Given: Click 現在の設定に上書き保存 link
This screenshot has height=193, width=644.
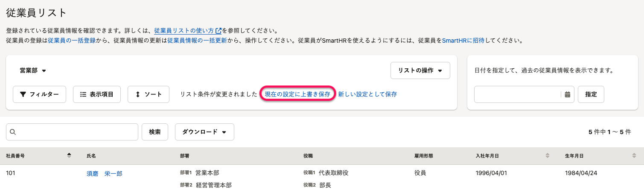Looking at the screenshot, I should click(x=297, y=94).
